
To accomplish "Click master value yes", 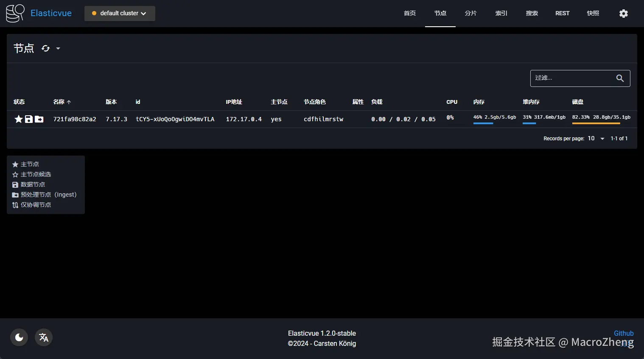I will click(276, 119).
